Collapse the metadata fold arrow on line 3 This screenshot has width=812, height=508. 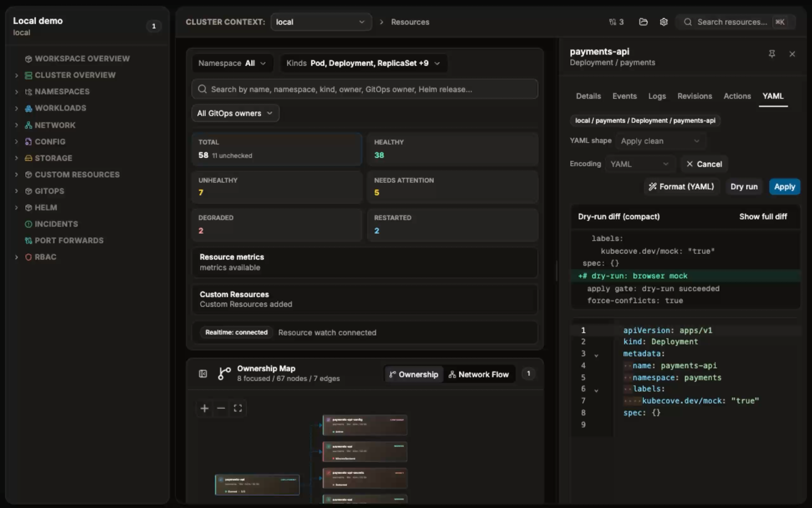pos(596,355)
